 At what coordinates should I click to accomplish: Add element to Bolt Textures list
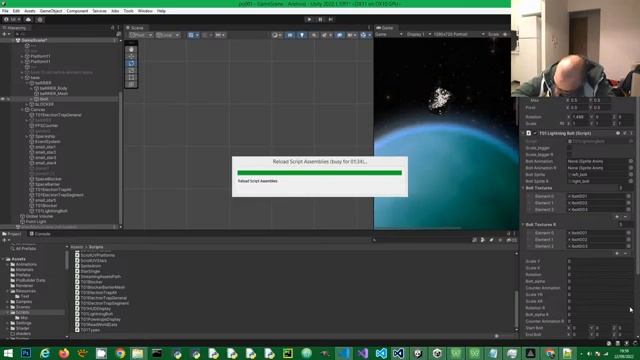click(x=617, y=217)
